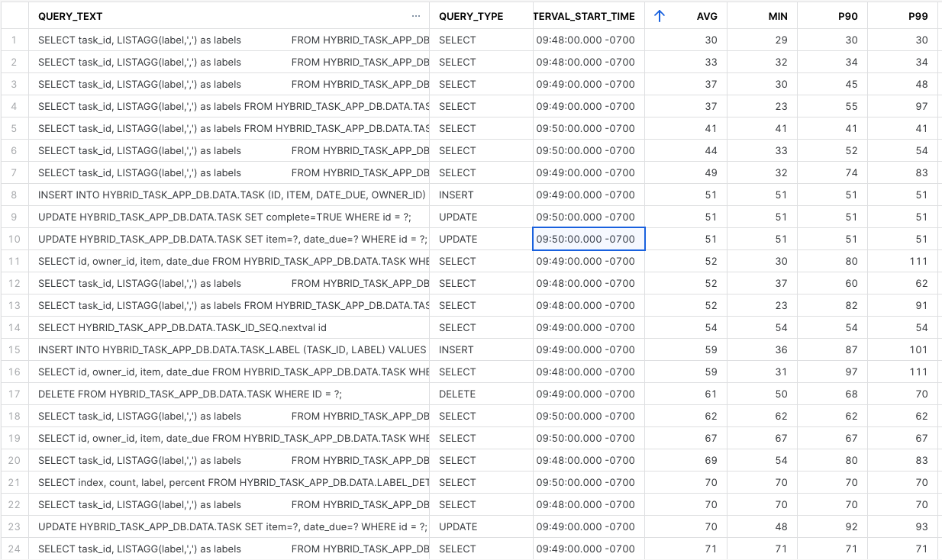The image size is (942, 560).
Task: Select row number 1
Action: [x=14, y=40]
